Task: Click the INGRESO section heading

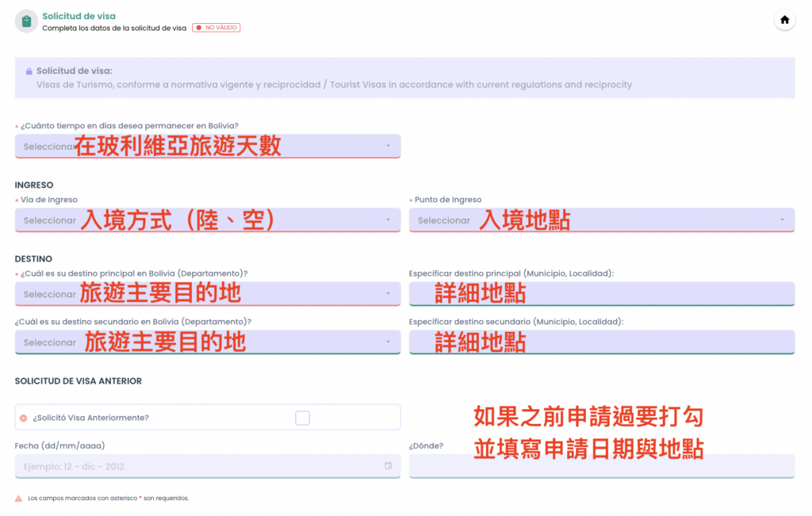Action: click(x=34, y=185)
